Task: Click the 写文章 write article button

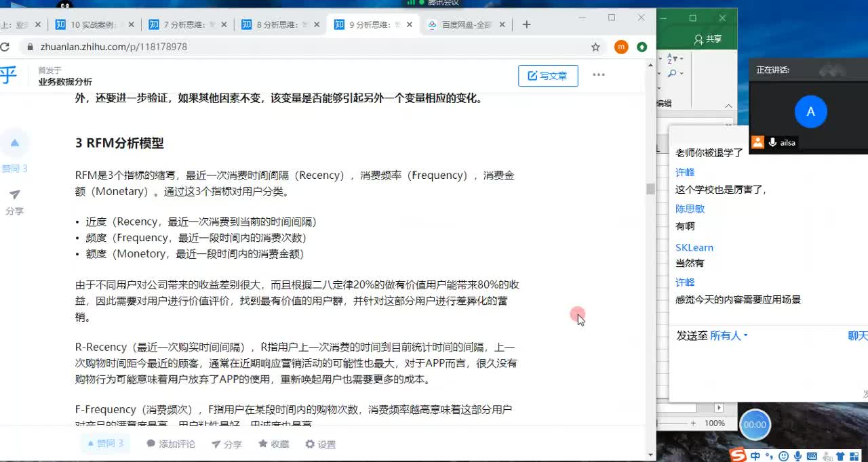Action: (x=548, y=76)
